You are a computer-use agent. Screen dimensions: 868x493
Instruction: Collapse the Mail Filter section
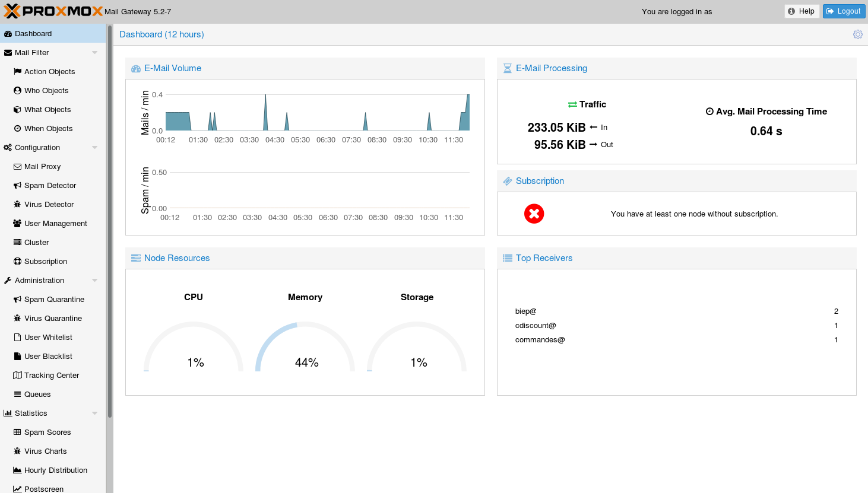pyautogui.click(x=94, y=53)
